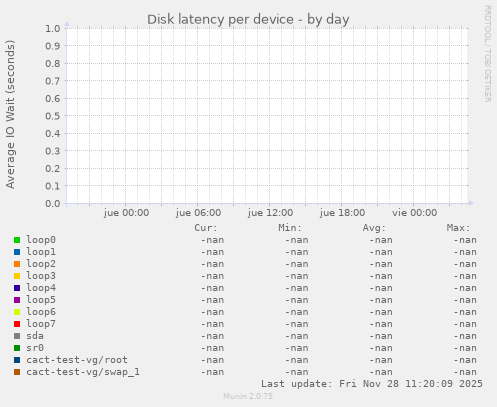This screenshot has height=407, width=497.
Task: Click the 0.2 y-axis value
Action: point(53,168)
